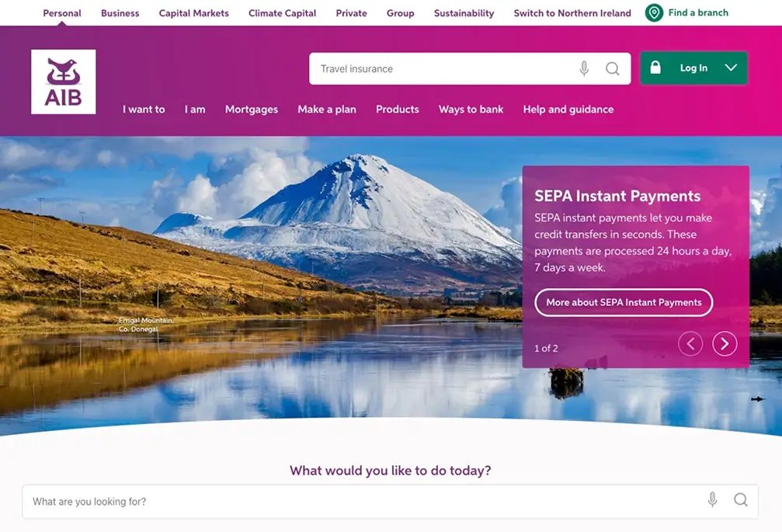The image size is (782, 532).
Task: Click the AIB logo
Action: [64, 82]
